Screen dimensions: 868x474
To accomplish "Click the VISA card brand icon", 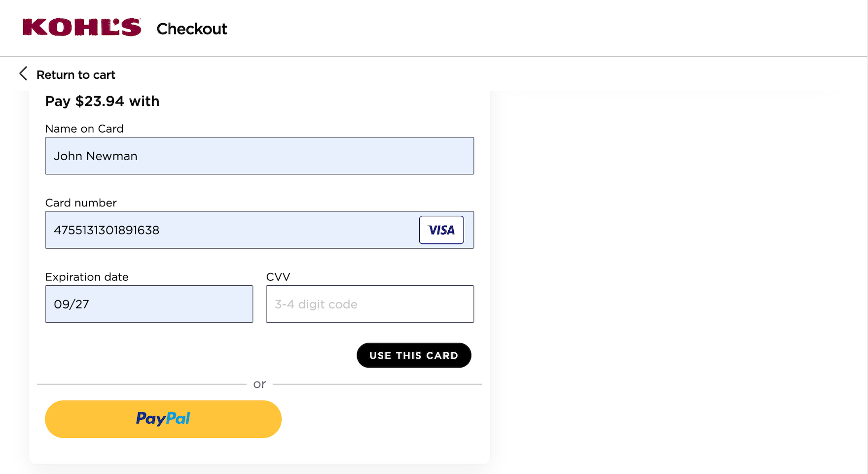I will pyautogui.click(x=441, y=230).
